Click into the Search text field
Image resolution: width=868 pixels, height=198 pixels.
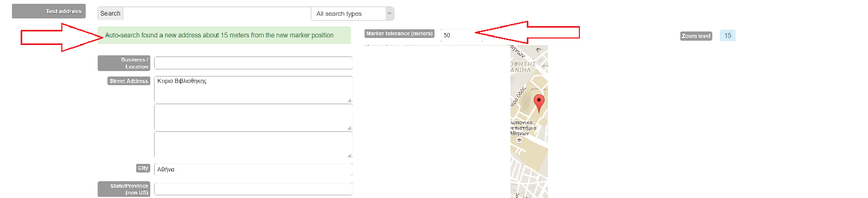pyautogui.click(x=216, y=14)
